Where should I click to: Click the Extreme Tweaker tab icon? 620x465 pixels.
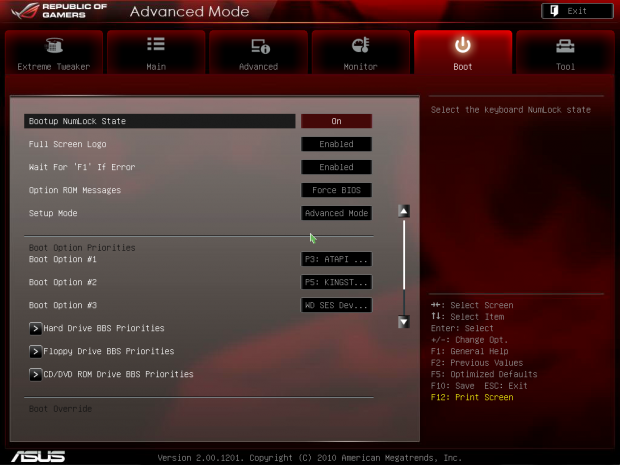pyautogui.click(x=54, y=45)
